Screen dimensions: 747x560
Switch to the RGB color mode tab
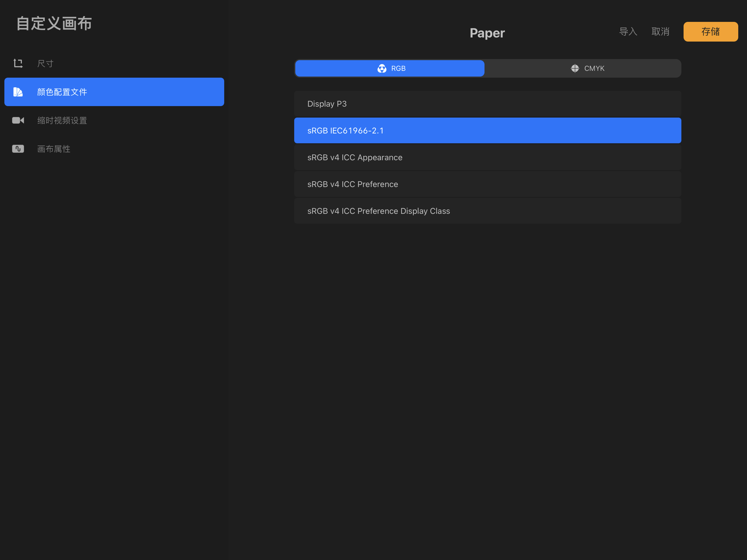tap(390, 69)
